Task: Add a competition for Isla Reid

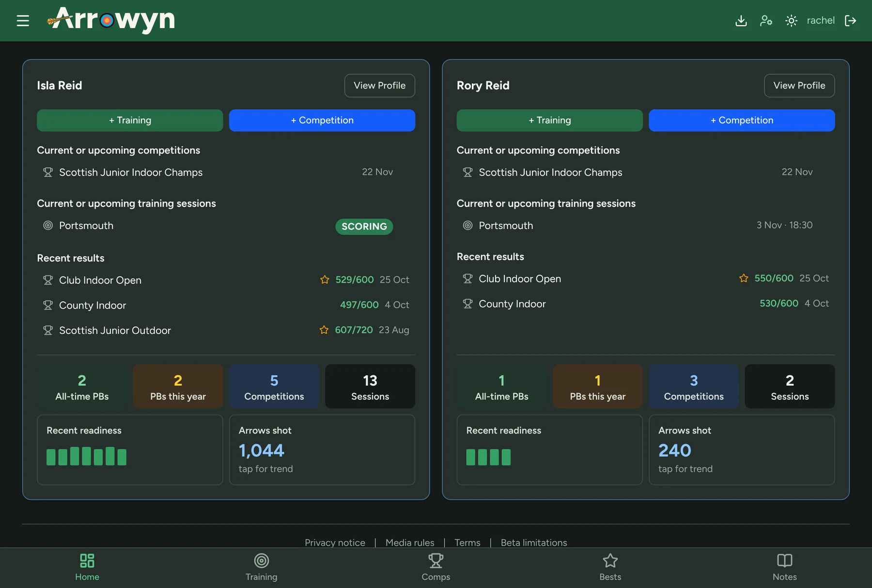Action: [322, 120]
